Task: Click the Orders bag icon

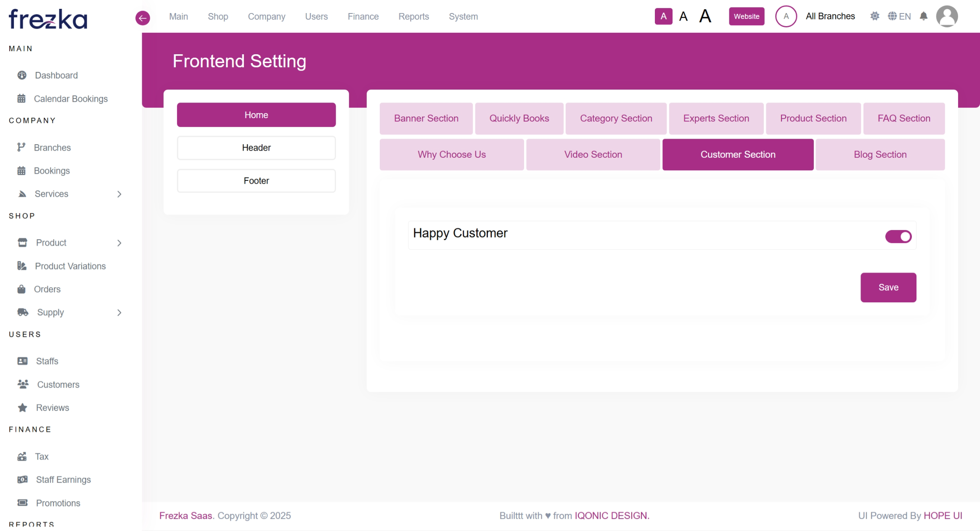Action: [21, 289]
